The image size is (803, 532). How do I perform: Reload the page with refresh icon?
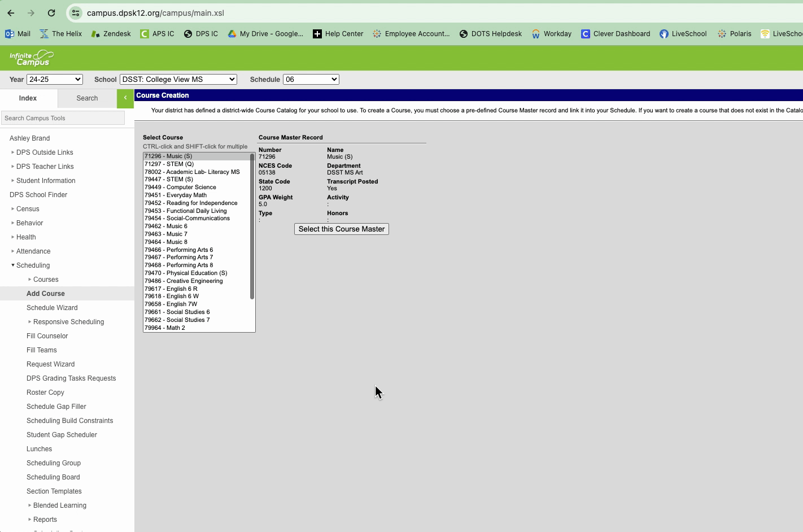pyautogui.click(x=51, y=13)
